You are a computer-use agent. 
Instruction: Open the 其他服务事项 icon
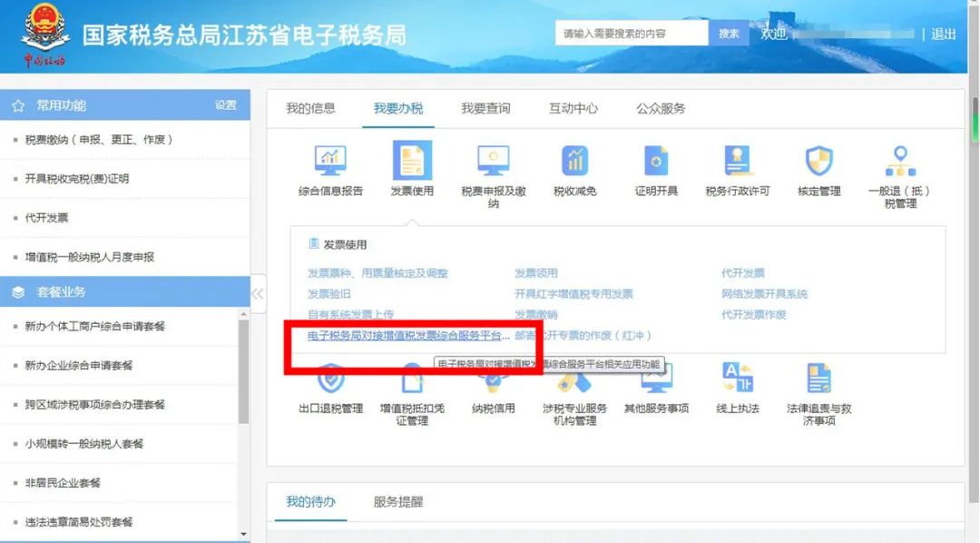point(656,379)
